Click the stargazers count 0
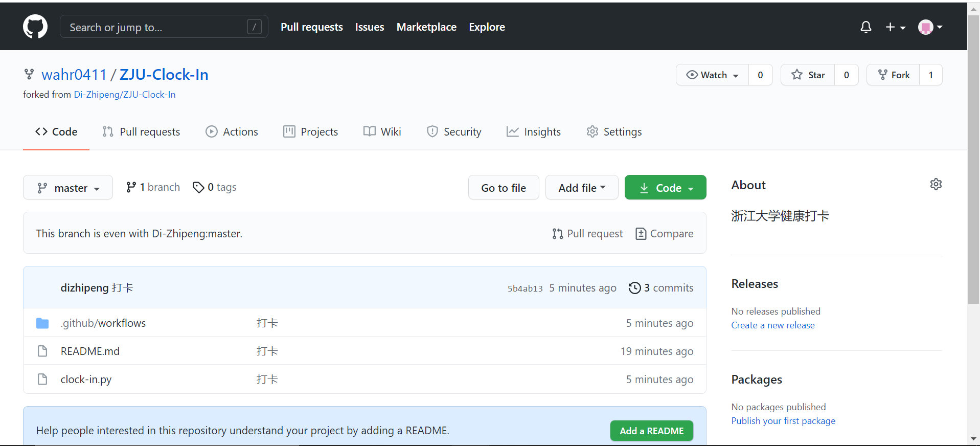 [x=847, y=75]
